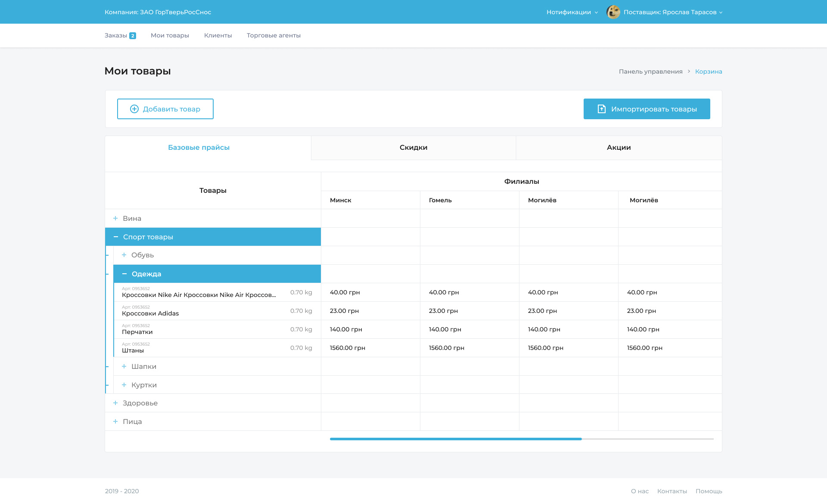
Task: Select the Перчатки product name
Action: (137, 332)
